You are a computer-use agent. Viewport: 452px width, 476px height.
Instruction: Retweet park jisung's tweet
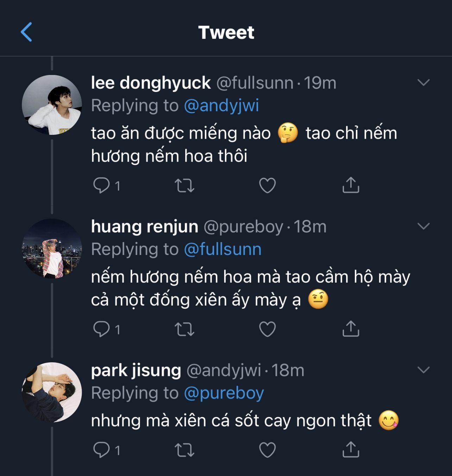coord(184,450)
